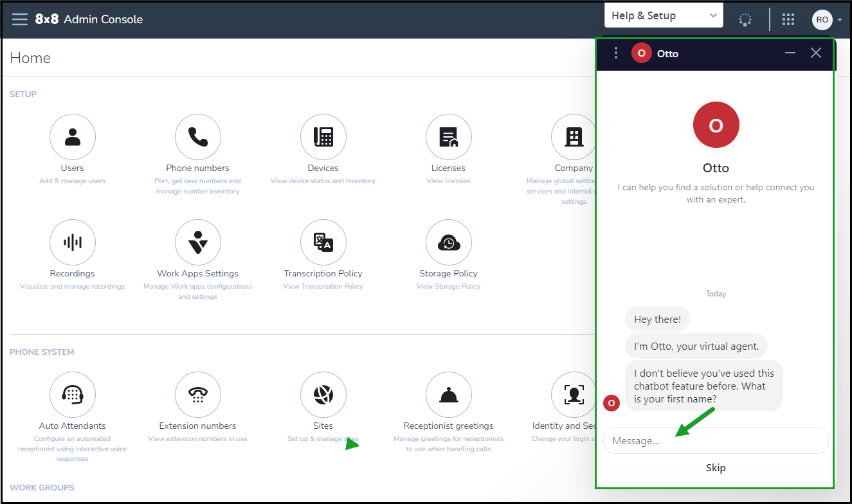Open the hamburger navigation menu
852x504 pixels.
click(x=20, y=19)
